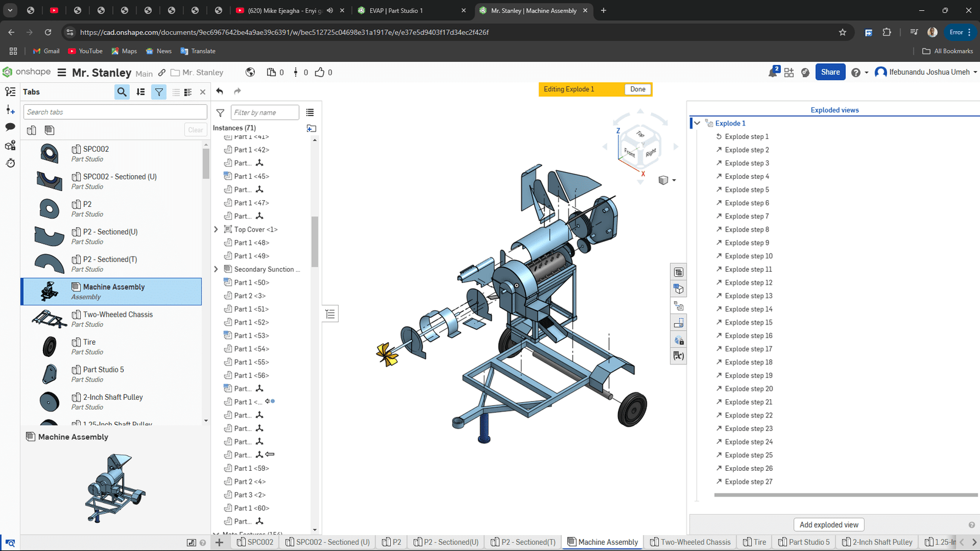Collapse the Explode 1 tree node

point(697,123)
